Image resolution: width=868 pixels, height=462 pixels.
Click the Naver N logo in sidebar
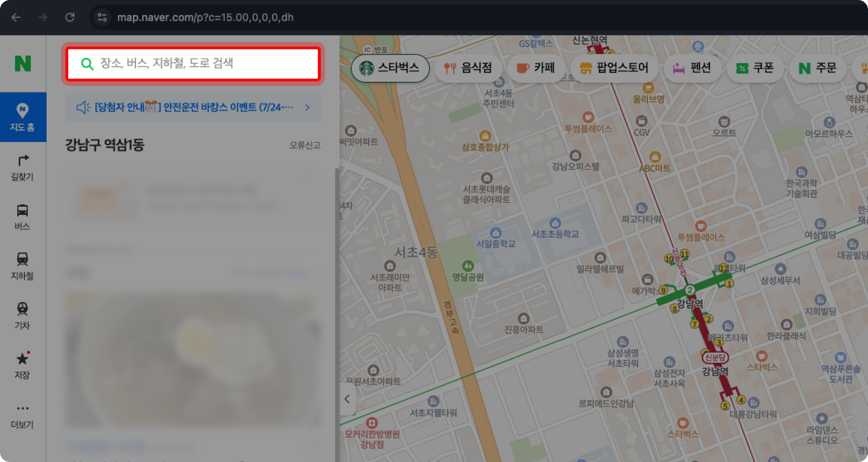[x=23, y=63]
